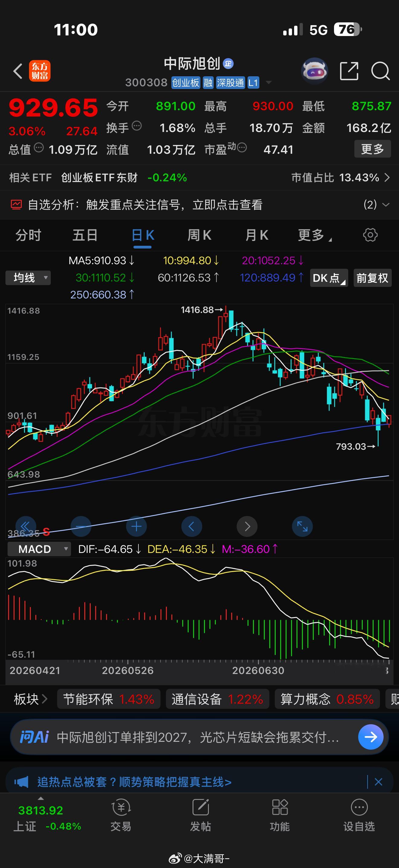Open 功能 functions icon

click(280, 807)
